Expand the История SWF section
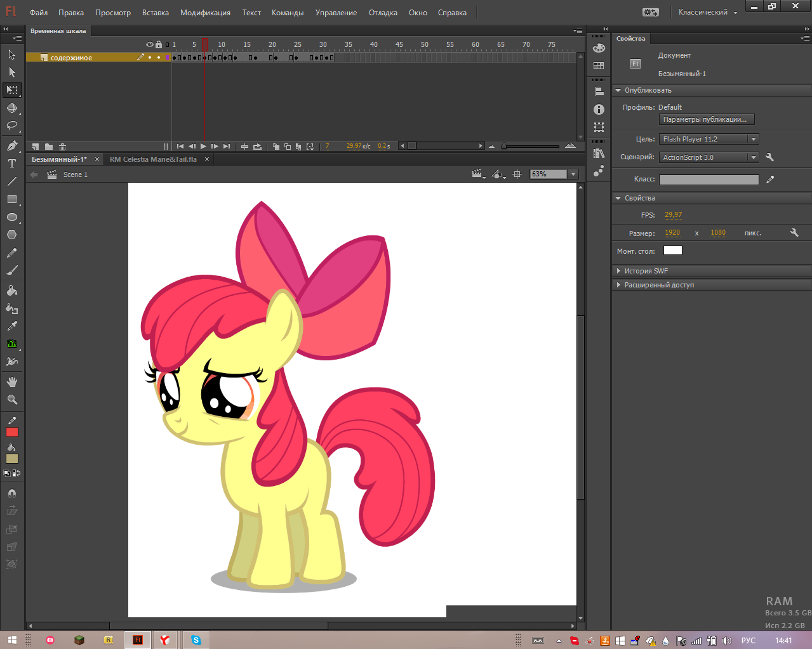 point(618,271)
